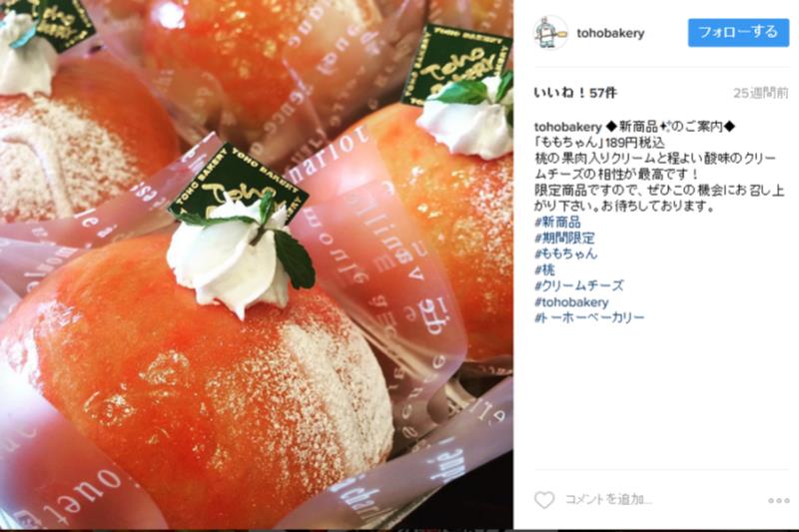View the いいね！57件 likes count

[575, 93]
